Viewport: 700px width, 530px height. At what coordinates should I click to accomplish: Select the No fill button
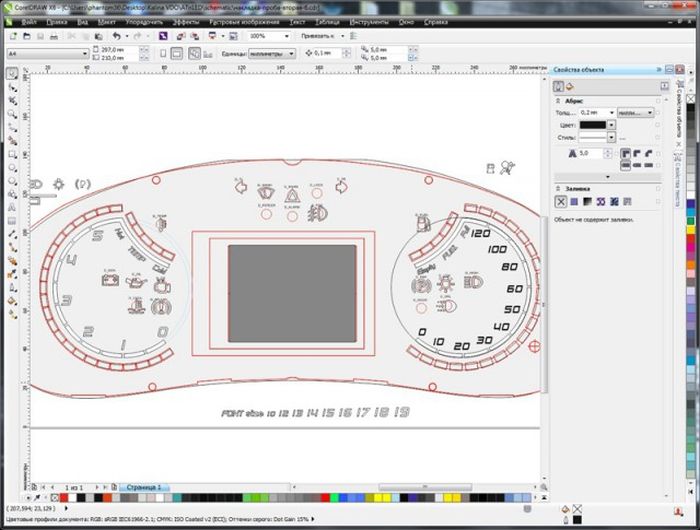pos(562,202)
